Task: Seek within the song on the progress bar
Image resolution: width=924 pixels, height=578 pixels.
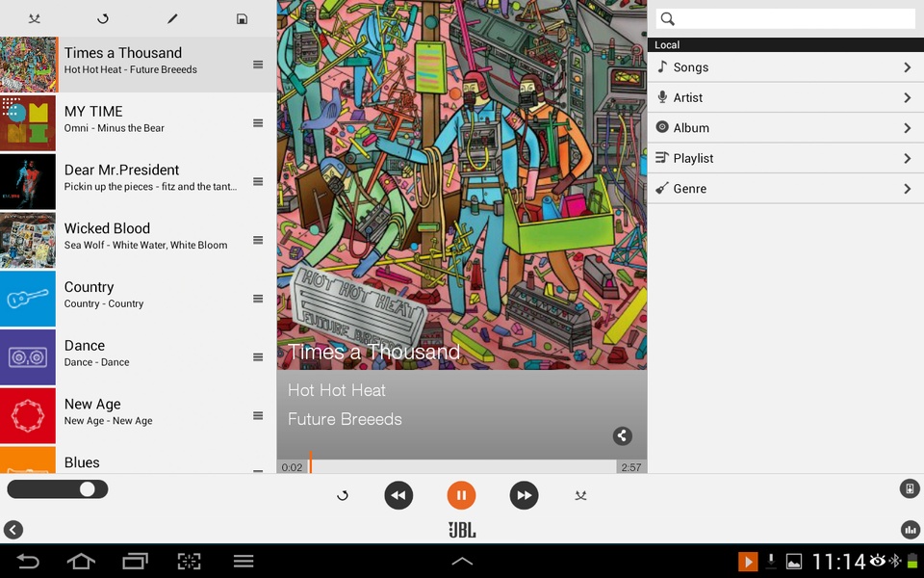Action: 462,467
